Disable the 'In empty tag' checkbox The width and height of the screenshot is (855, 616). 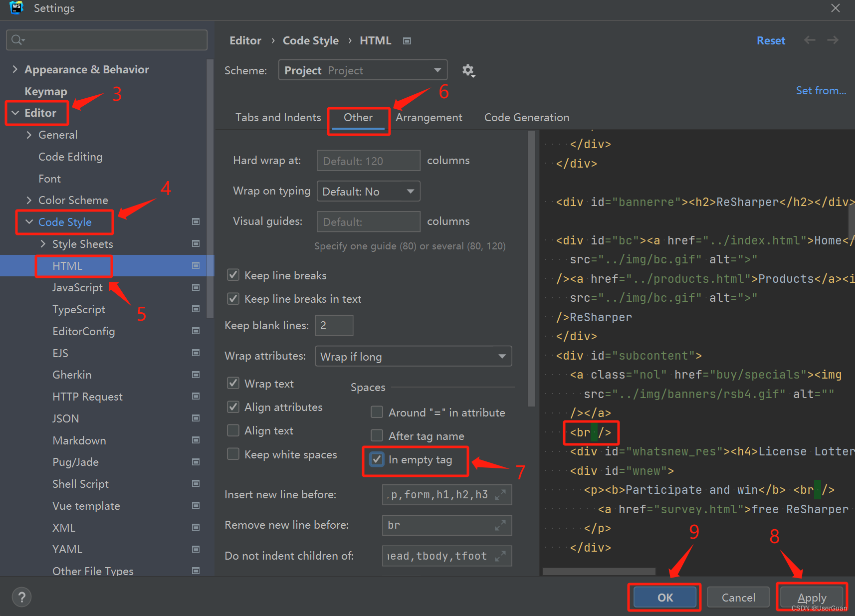pos(377,459)
